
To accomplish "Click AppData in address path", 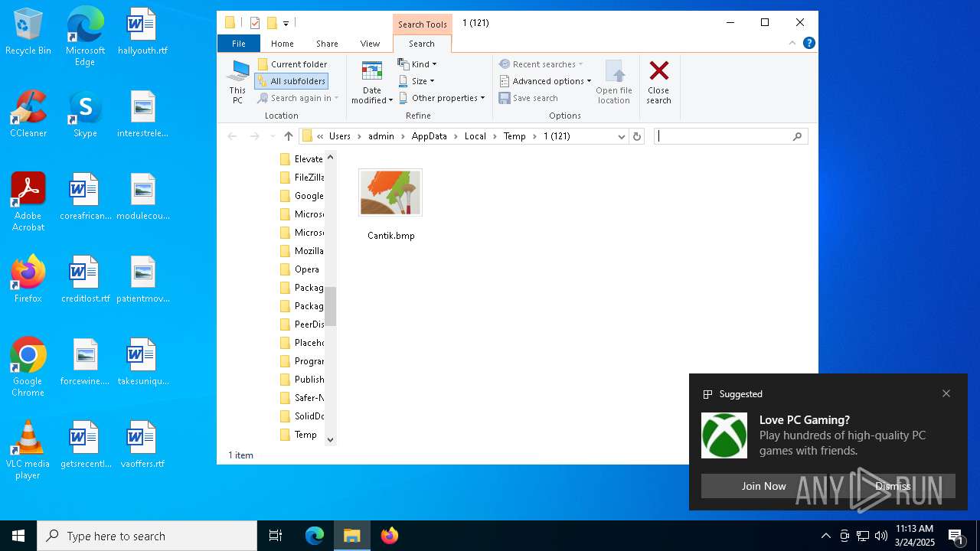I will pyautogui.click(x=429, y=136).
